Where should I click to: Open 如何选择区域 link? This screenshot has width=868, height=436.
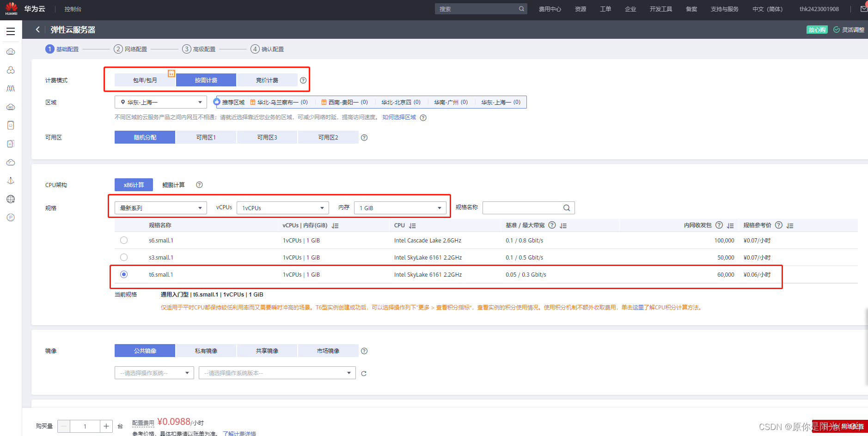point(399,117)
